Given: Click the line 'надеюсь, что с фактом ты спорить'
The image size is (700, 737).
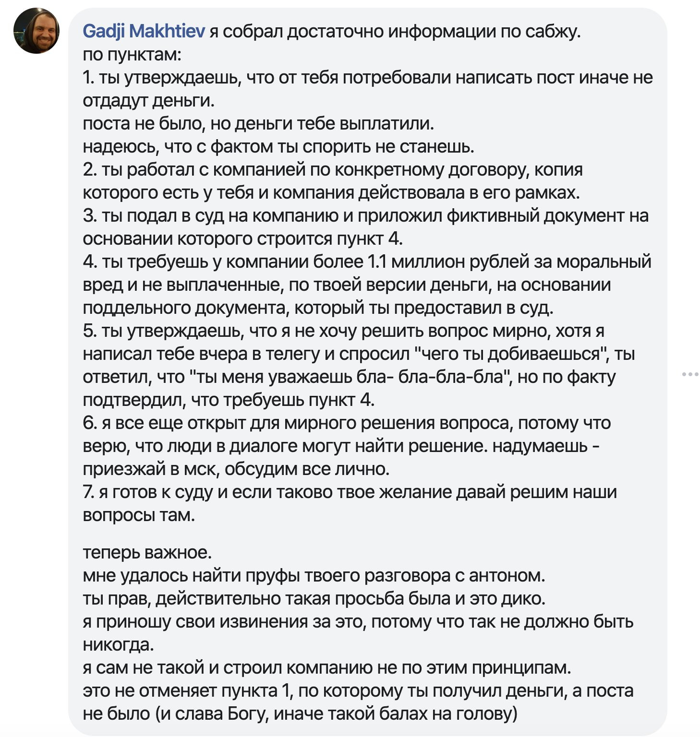Looking at the screenshot, I should (x=278, y=146).
